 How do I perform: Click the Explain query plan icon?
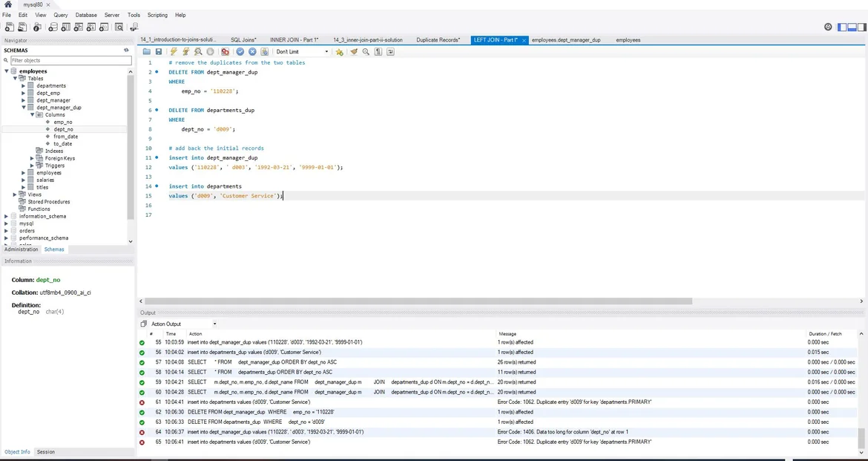click(x=198, y=52)
